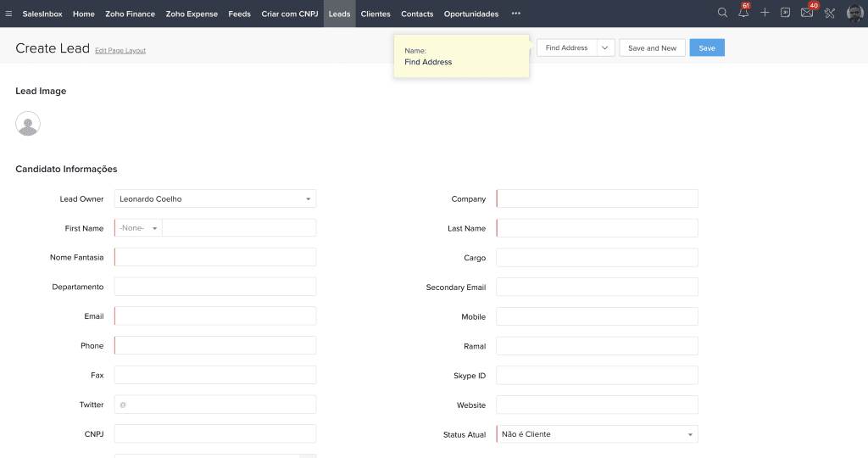Expand the Find Address dropdown arrow
Screen dimensions: 868x458
(x=605, y=48)
